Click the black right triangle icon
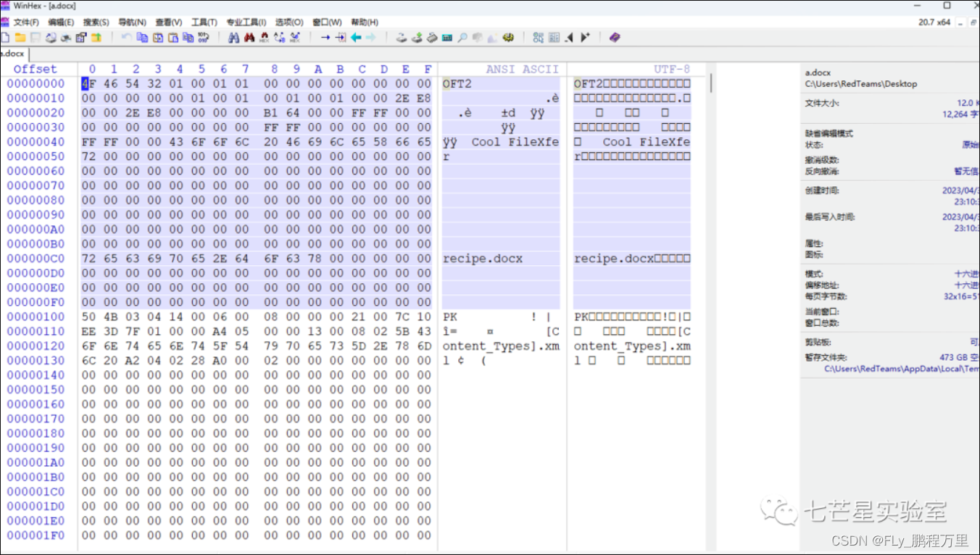Image resolution: width=980 pixels, height=555 pixels. pos(585,37)
